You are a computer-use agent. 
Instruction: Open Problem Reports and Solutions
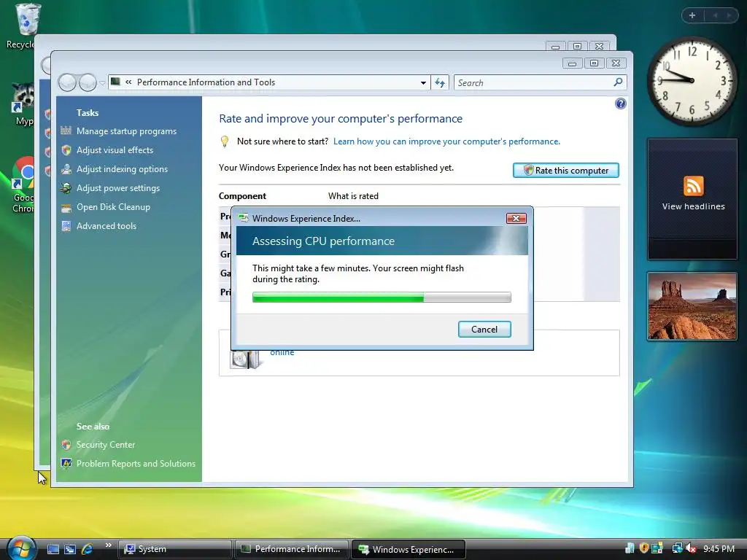click(x=136, y=464)
